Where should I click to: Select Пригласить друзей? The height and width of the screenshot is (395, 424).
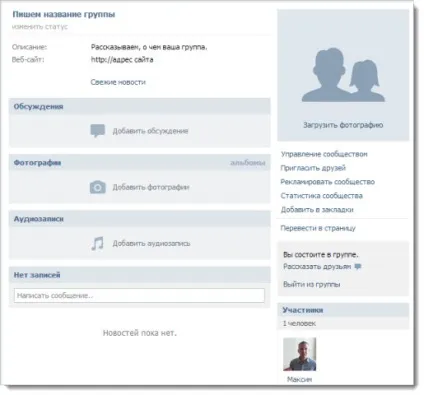click(313, 168)
